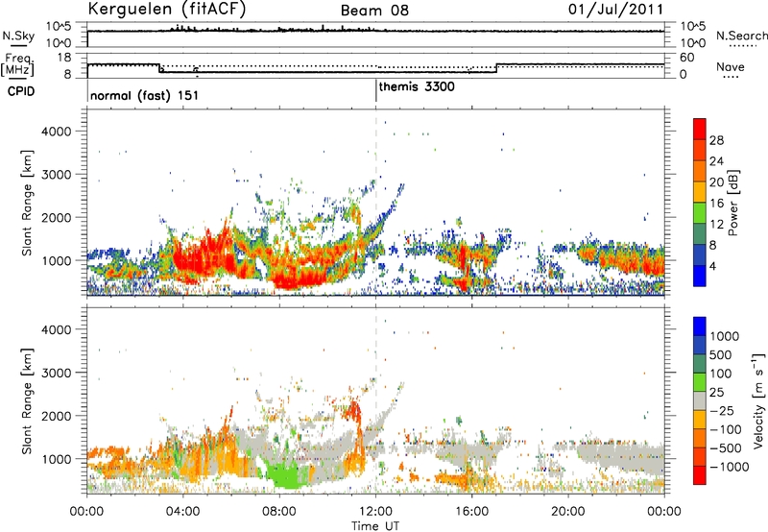
Task: Select the "themis 3300" CPID entry
Action: [x=417, y=86]
